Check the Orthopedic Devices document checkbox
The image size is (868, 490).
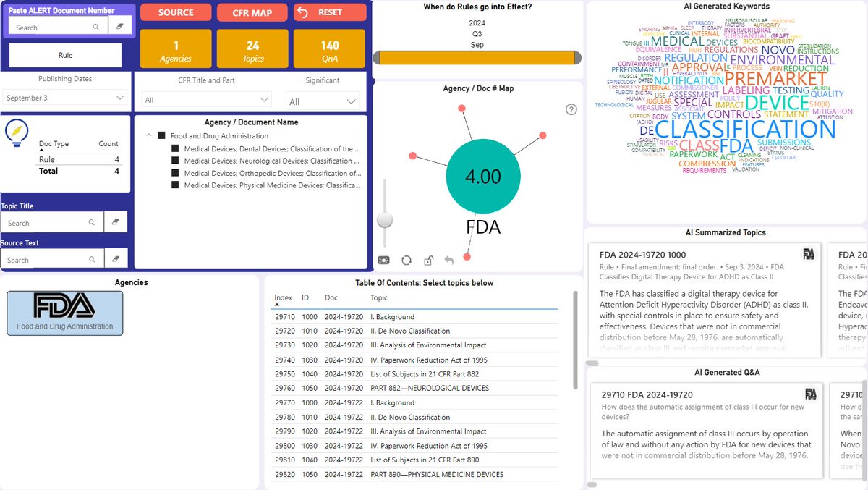(175, 173)
